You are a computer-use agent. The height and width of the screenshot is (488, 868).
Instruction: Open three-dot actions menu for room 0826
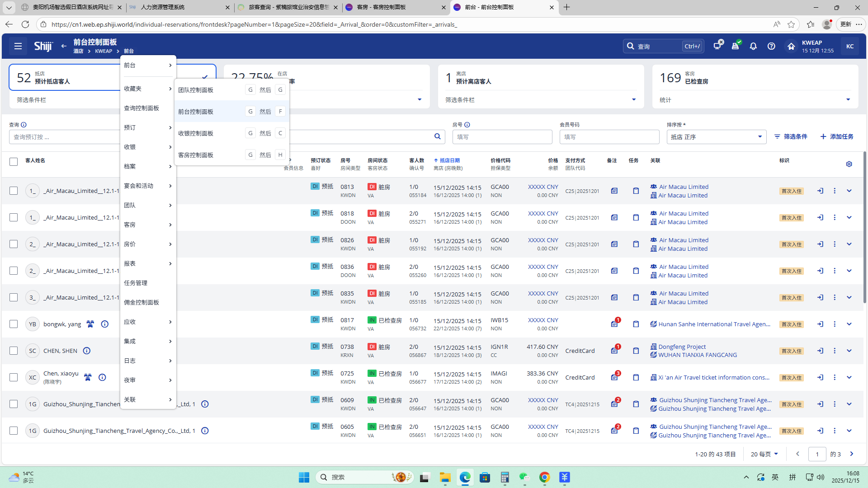(x=835, y=244)
